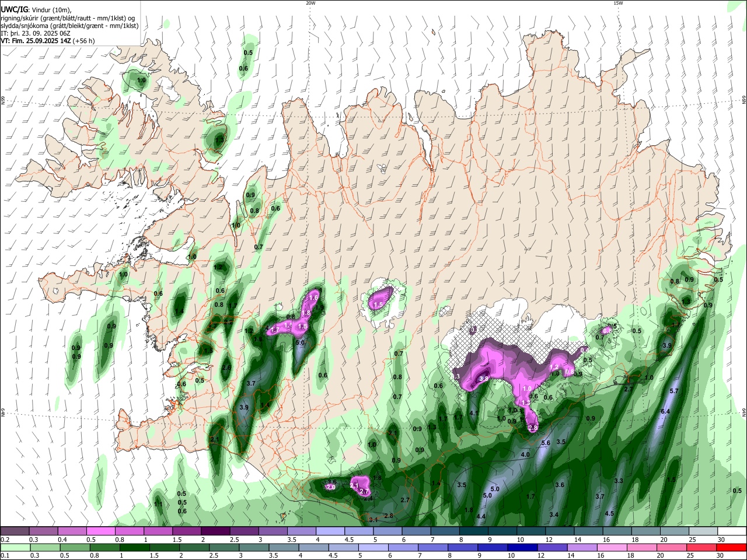
Task: Click the 3.4 precipitation value on the map
Action: click(x=554, y=514)
